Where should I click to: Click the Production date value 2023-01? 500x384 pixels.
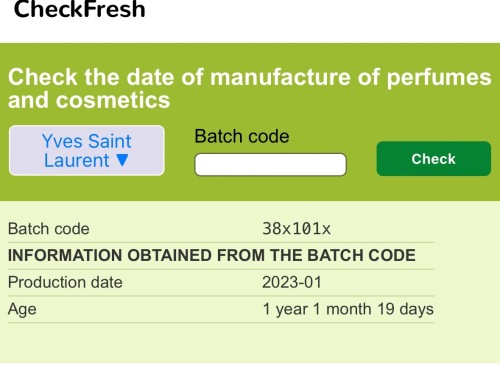292,282
